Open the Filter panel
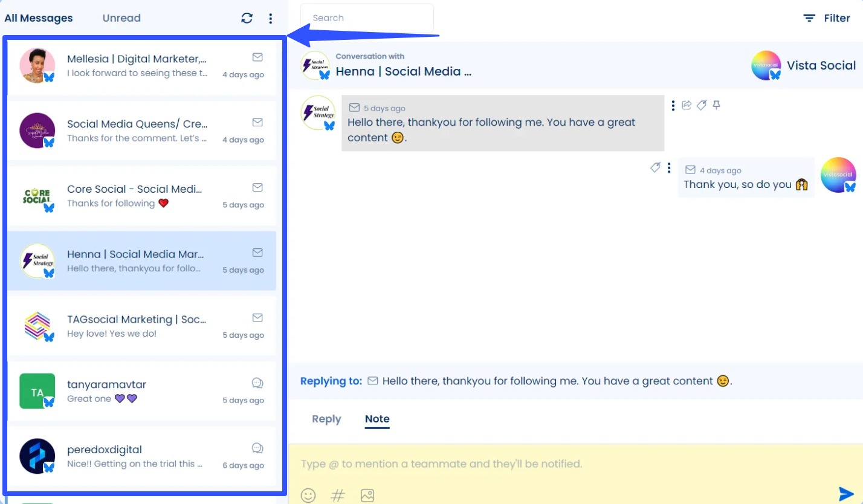The height and width of the screenshot is (504, 863). click(828, 18)
